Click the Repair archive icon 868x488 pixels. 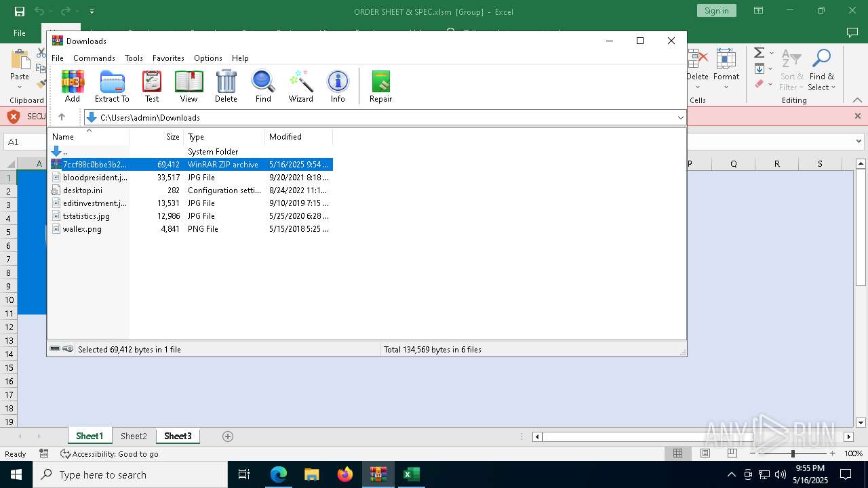[x=380, y=86]
